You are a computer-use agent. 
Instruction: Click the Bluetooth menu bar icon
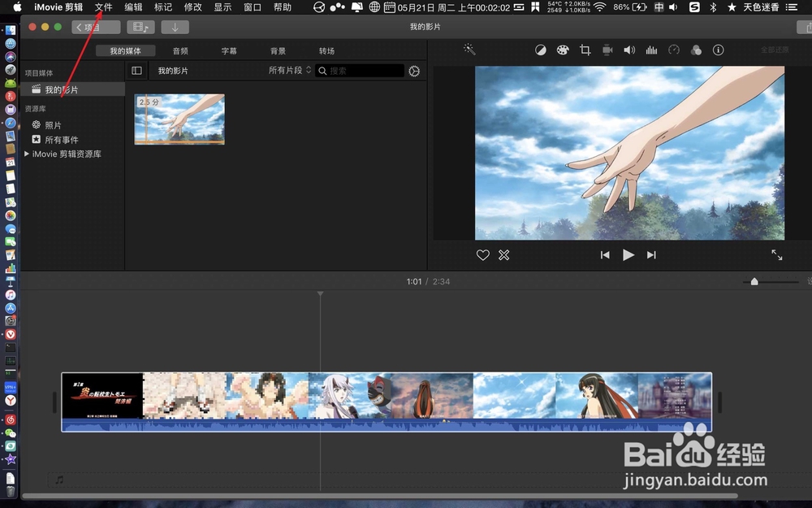click(x=713, y=7)
